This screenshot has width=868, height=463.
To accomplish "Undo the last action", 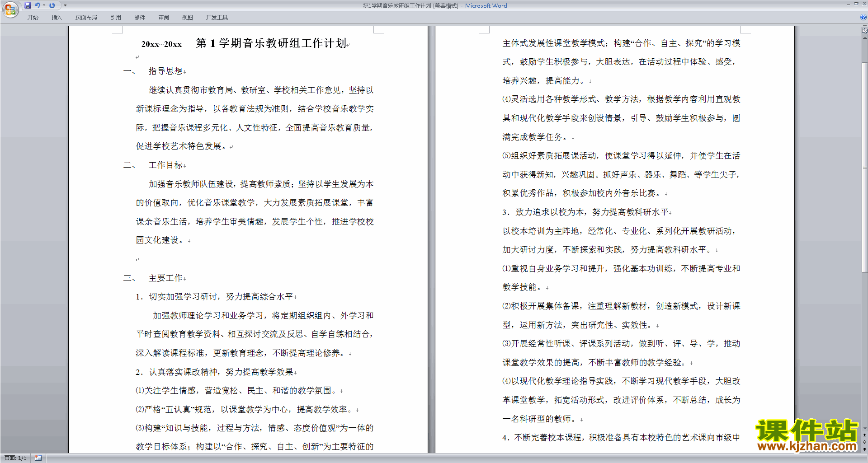I will click(x=37, y=5).
